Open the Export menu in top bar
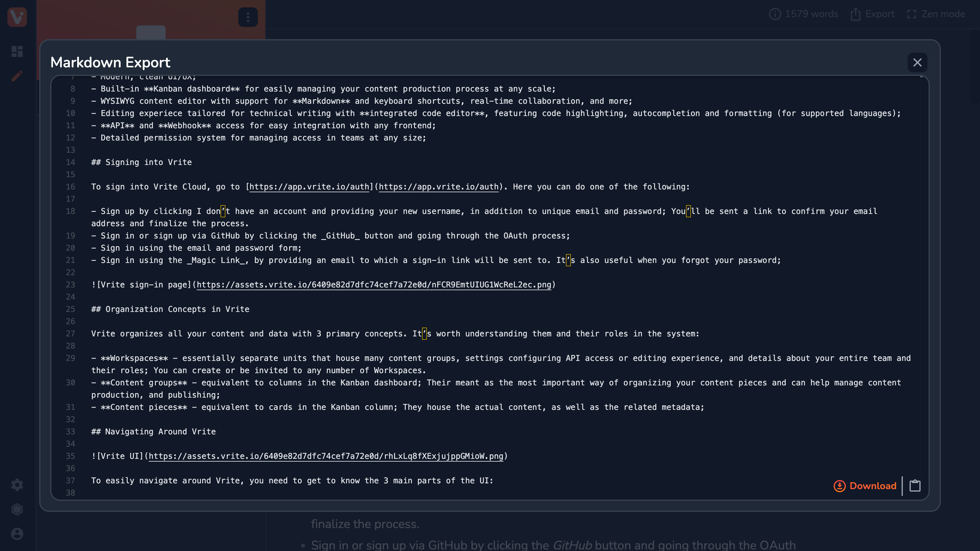Image resolution: width=980 pixels, height=551 pixels. pyautogui.click(x=872, y=14)
